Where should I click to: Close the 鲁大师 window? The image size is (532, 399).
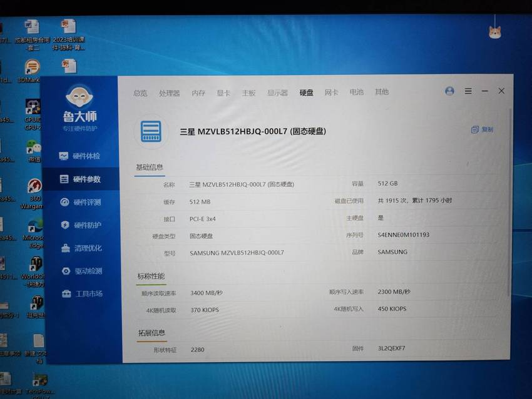coord(501,91)
